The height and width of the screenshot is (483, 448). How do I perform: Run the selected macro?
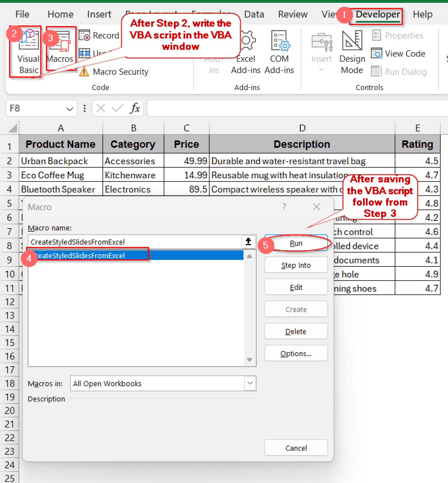tap(296, 243)
